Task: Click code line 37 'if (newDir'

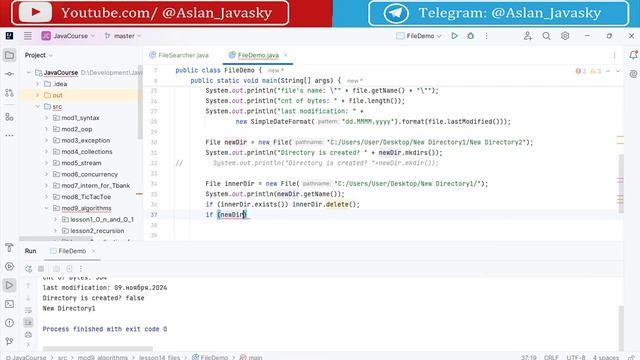Action: click(x=226, y=215)
